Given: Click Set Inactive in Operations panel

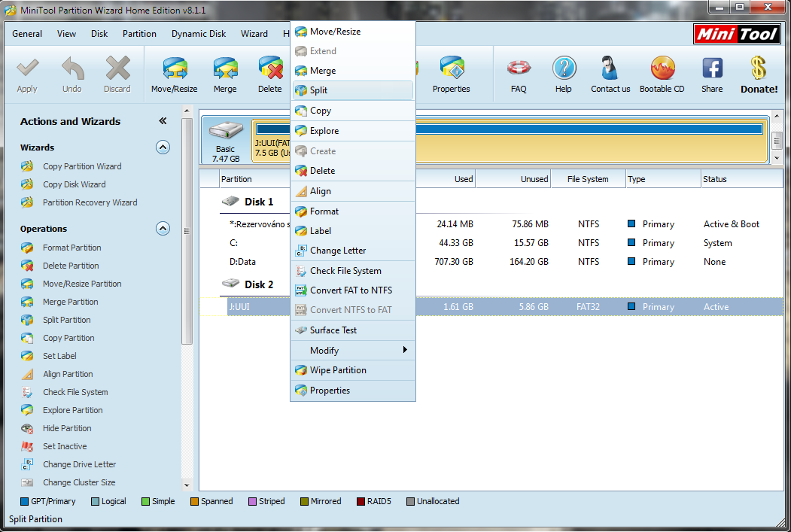Looking at the screenshot, I should [65, 447].
